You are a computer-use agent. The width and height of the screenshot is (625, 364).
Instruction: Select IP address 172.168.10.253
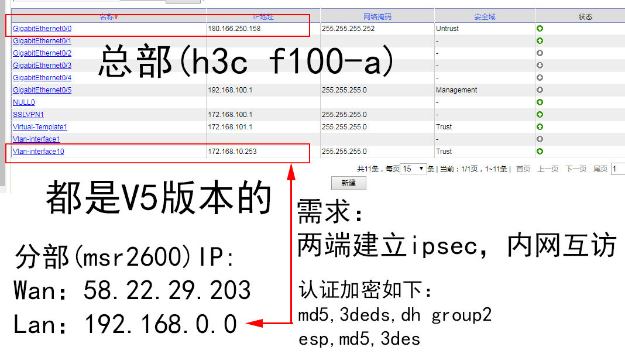pyautogui.click(x=232, y=152)
